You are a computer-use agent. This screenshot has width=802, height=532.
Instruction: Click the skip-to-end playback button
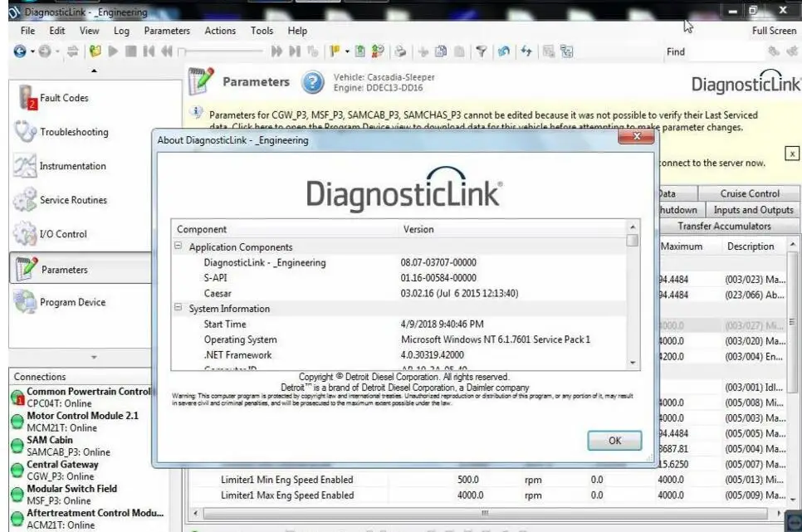(295, 51)
